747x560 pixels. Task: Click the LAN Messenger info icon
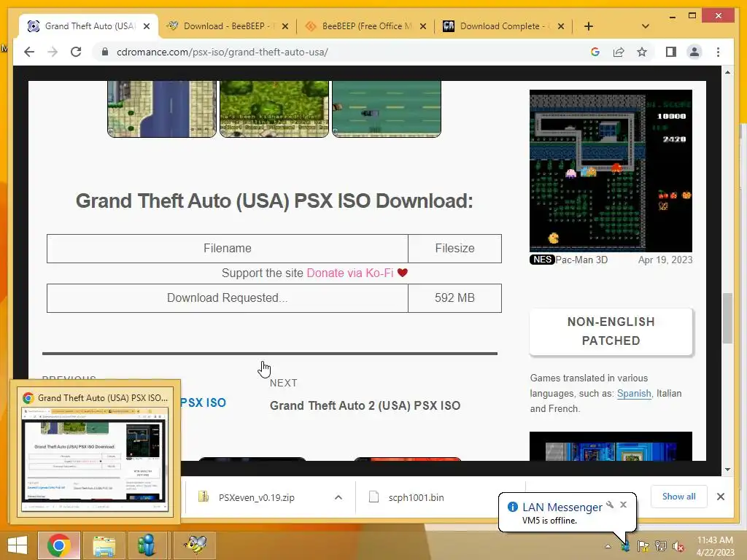513,507
